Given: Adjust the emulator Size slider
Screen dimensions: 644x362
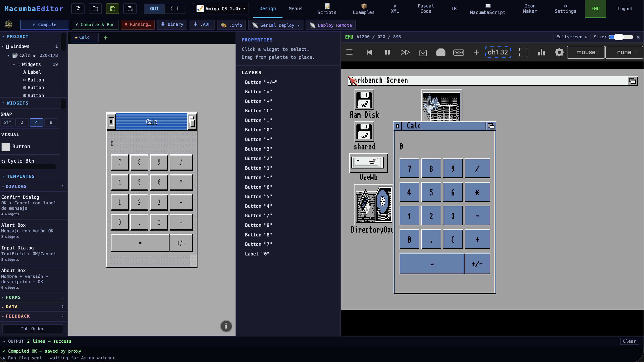Looking at the screenshot, I should [x=621, y=37].
